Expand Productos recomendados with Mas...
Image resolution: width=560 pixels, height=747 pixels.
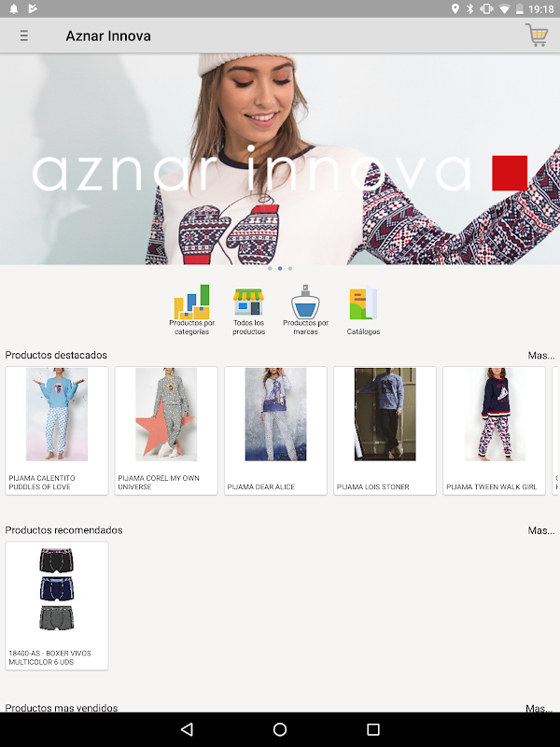(x=541, y=530)
